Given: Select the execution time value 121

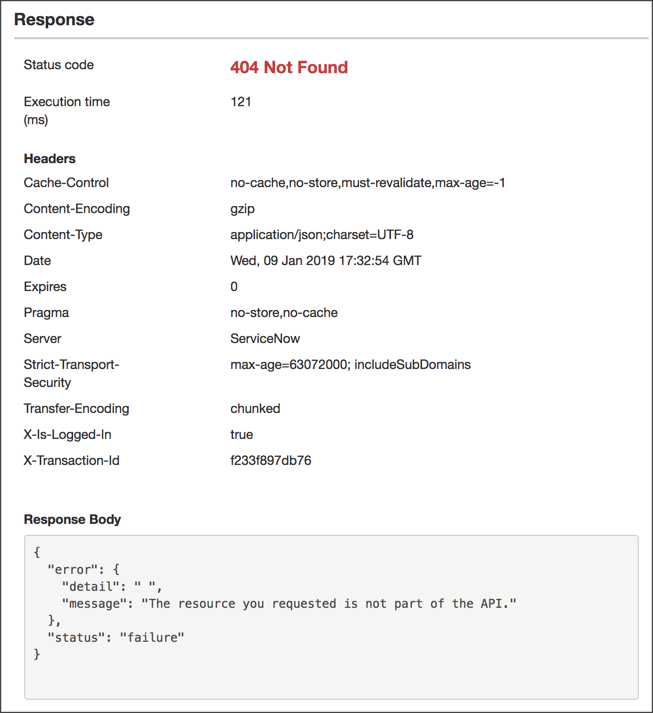Looking at the screenshot, I should pyautogui.click(x=241, y=102).
